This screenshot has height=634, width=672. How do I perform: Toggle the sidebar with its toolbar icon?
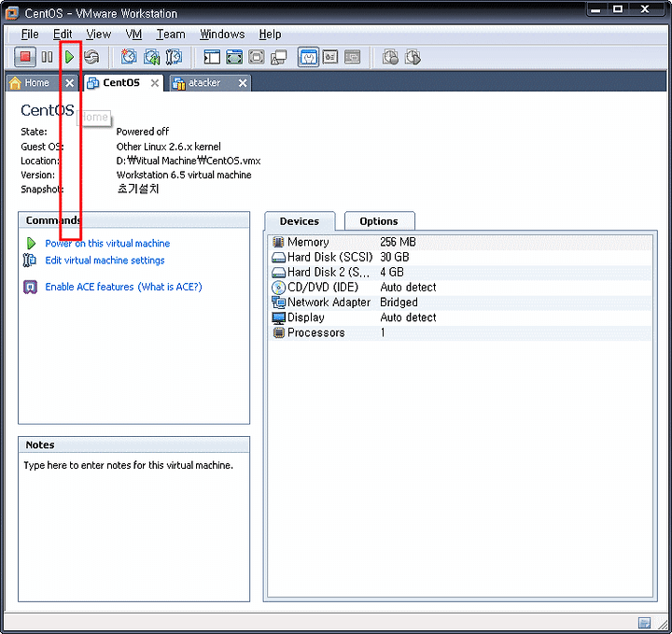(212, 57)
